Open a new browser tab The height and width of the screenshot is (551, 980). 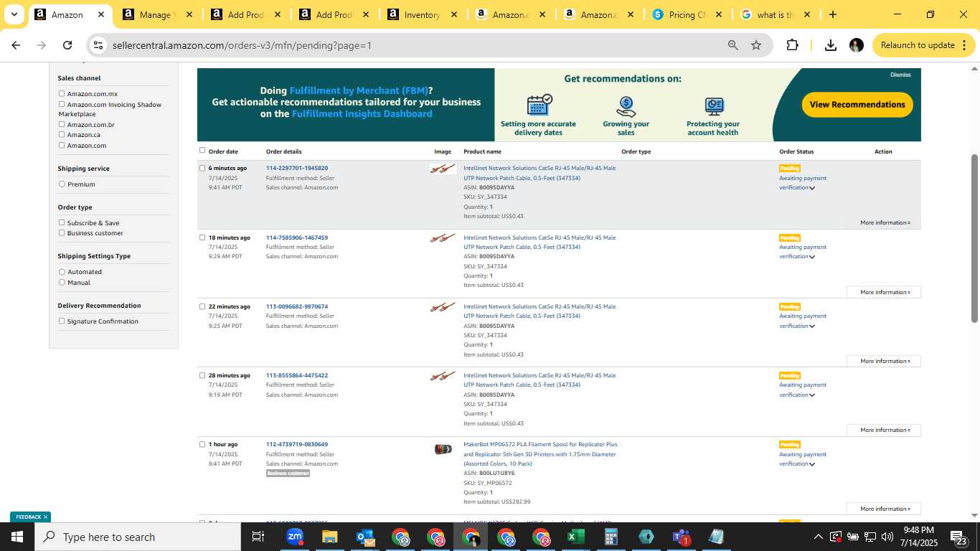coord(832,14)
